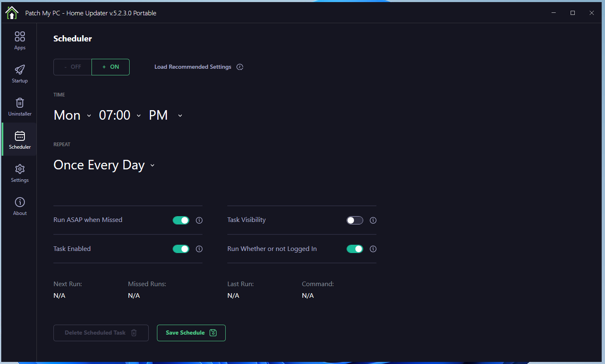Click the Missed Runs: label
The height and width of the screenshot is (364, 605).
(x=147, y=284)
